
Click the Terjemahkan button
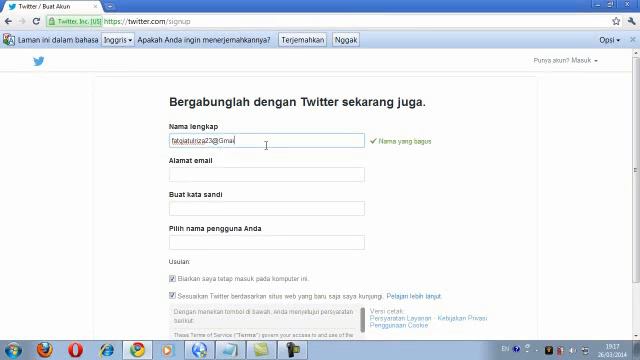pyautogui.click(x=302, y=40)
